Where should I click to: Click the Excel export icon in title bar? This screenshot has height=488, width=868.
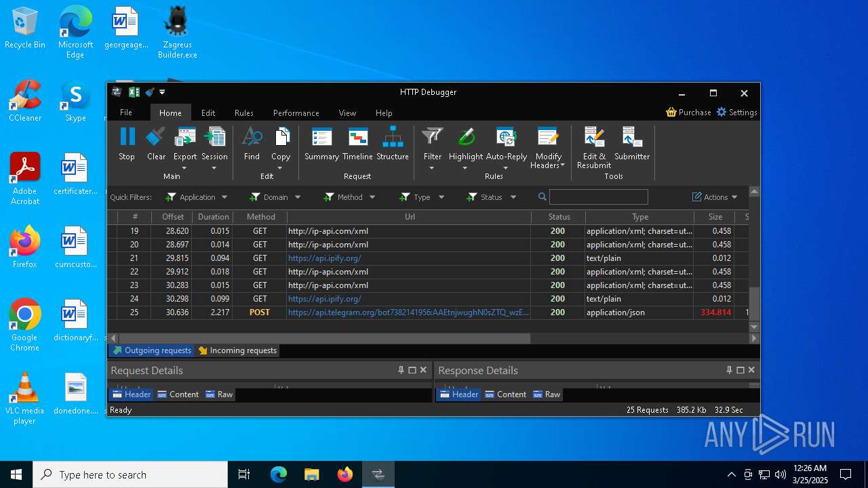pyautogui.click(x=134, y=92)
